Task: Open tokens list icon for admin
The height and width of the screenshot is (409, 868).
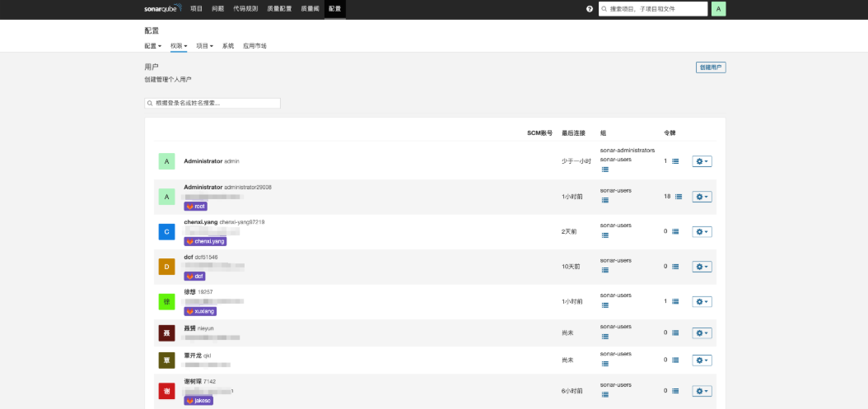Action: (675, 161)
